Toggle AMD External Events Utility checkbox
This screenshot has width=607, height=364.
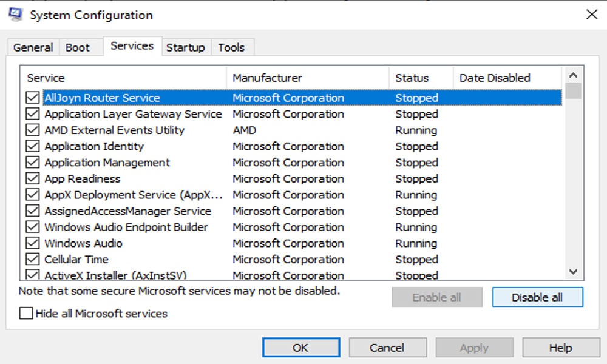33,130
